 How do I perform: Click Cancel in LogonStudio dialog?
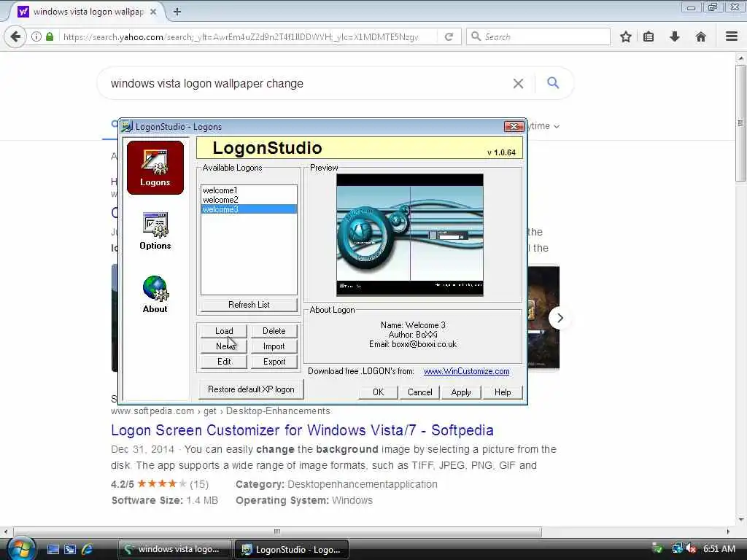click(x=419, y=392)
